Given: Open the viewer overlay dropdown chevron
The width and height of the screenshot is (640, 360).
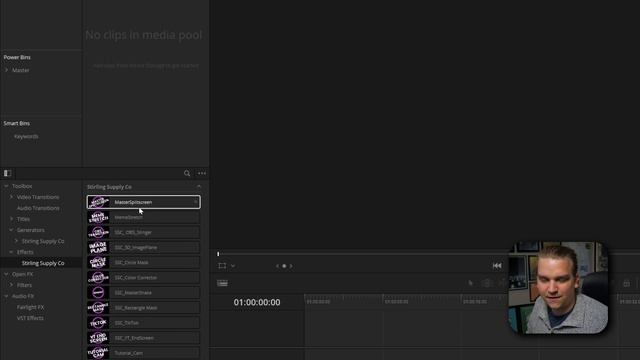Looking at the screenshot, I should 233,266.
